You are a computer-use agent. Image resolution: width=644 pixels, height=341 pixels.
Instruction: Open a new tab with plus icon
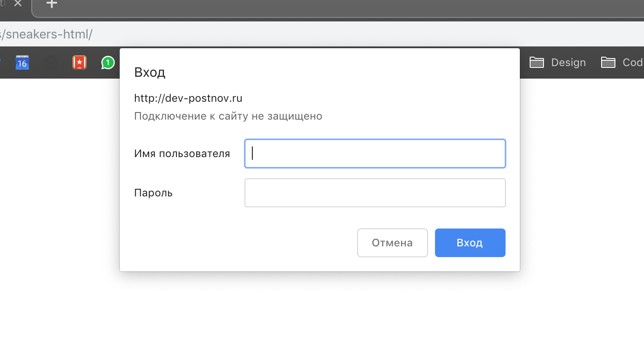coord(52,4)
